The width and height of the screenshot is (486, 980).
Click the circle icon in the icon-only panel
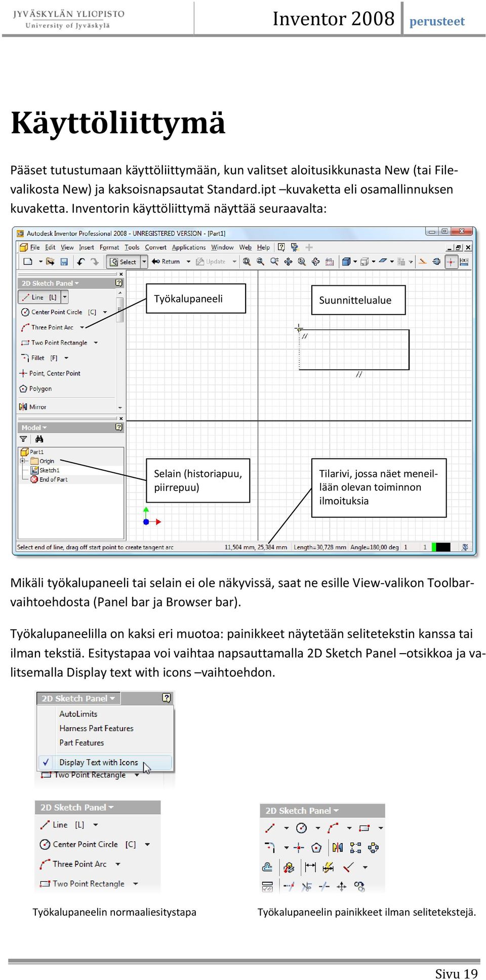click(301, 828)
